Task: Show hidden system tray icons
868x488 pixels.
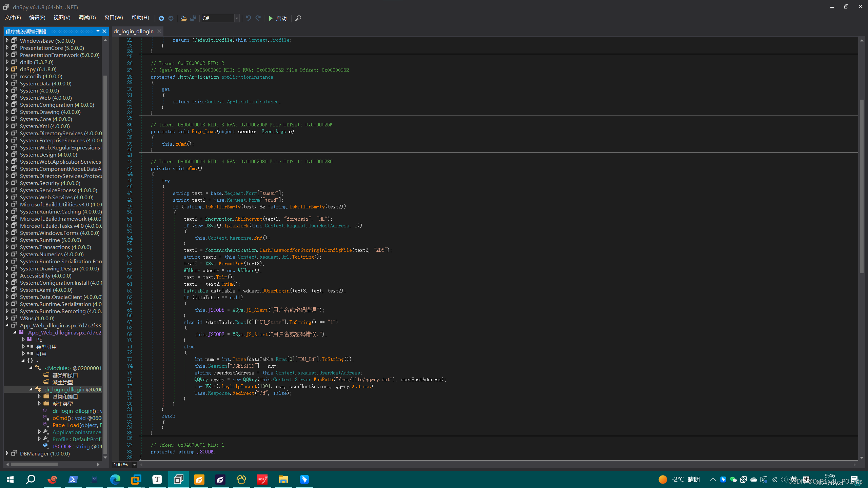Action: click(x=713, y=480)
